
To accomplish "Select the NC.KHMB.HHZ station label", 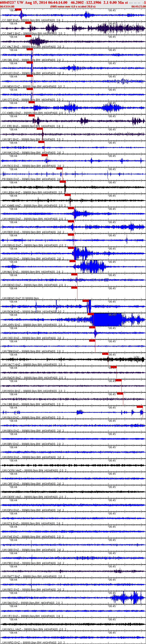I will (x=34, y=206).
